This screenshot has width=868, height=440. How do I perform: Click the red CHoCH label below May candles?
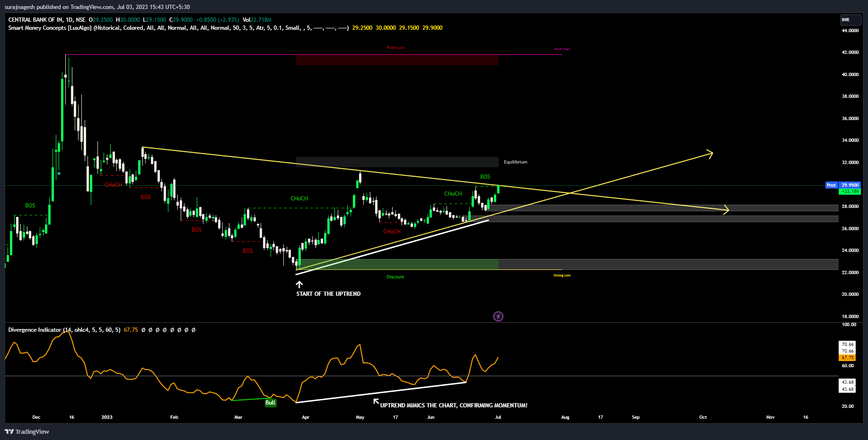[392, 232]
